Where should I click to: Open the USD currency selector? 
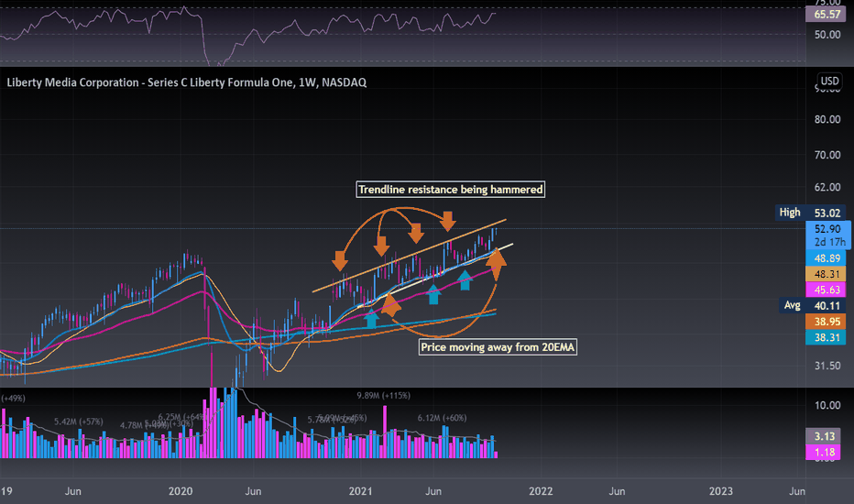[829, 82]
